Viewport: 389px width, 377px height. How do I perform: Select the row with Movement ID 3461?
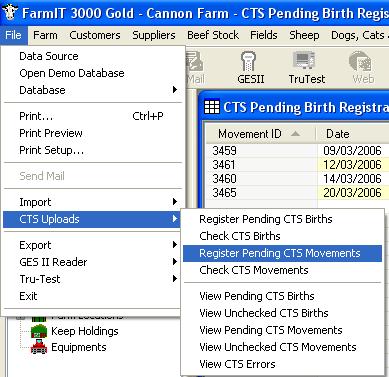pyautogui.click(x=297, y=165)
